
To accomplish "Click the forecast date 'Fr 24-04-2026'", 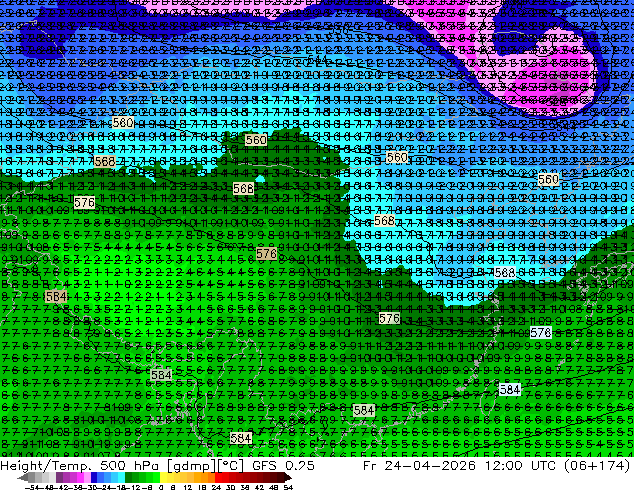I will point(419,465).
